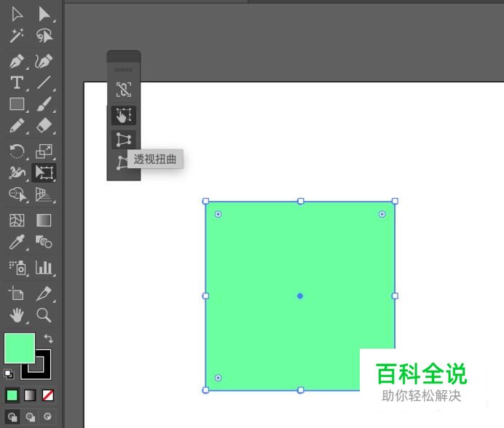Click the black Stroke color box
This screenshot has width=504, height=428.
point(45,372)
